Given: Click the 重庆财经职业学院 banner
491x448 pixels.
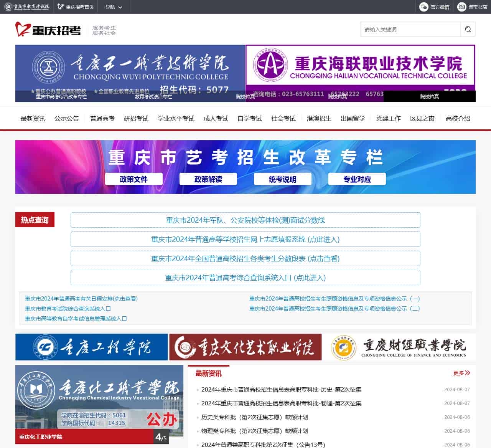Looking at the screenshot, I should coord(399,347).
